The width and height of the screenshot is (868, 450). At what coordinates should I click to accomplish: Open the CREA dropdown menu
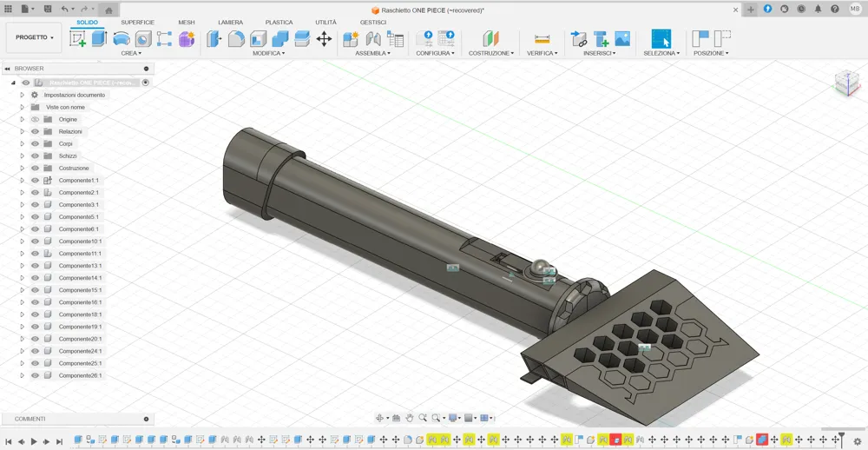[131, 53]
